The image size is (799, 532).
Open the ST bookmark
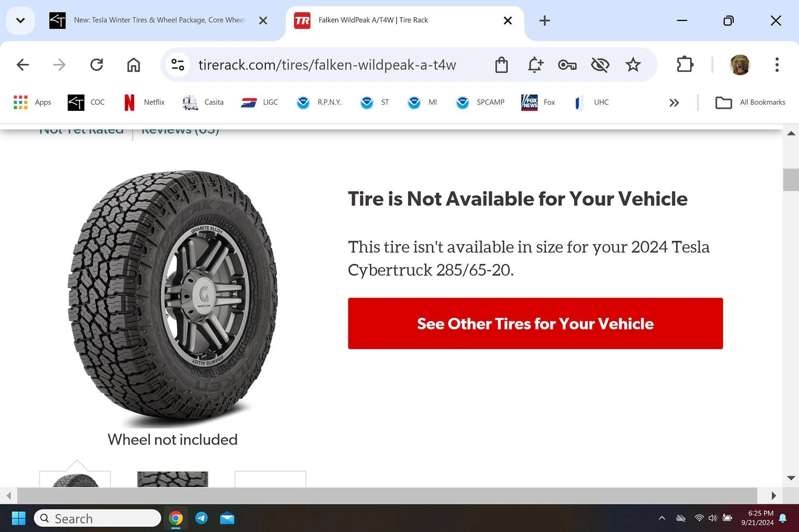click(x=375, y=102)
